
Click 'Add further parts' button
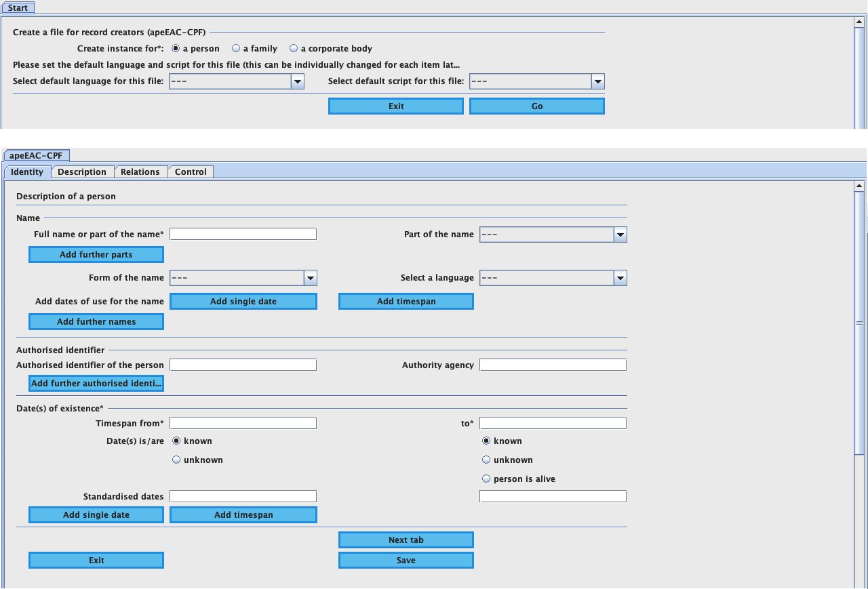(x=96, y=255)
